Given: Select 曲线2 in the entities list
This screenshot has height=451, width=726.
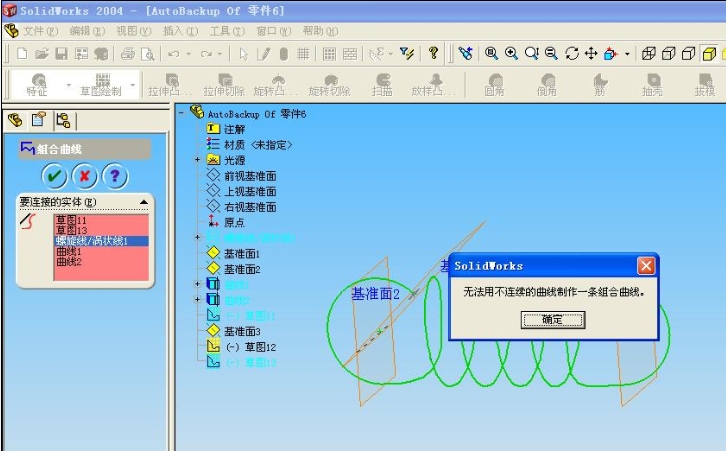Looking at the screenshot, I should [101, 262].
